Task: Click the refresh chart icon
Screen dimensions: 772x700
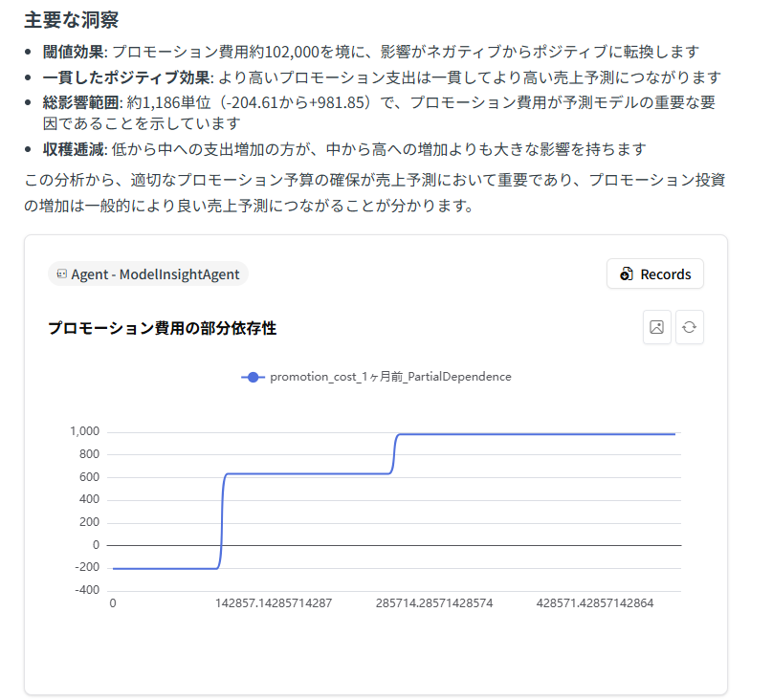Action: click(x=689, y=327)
